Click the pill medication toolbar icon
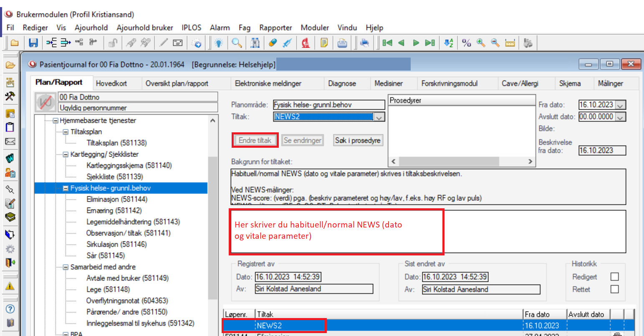Viewport: 644px width, 336px height. click(x=273, y=43)
